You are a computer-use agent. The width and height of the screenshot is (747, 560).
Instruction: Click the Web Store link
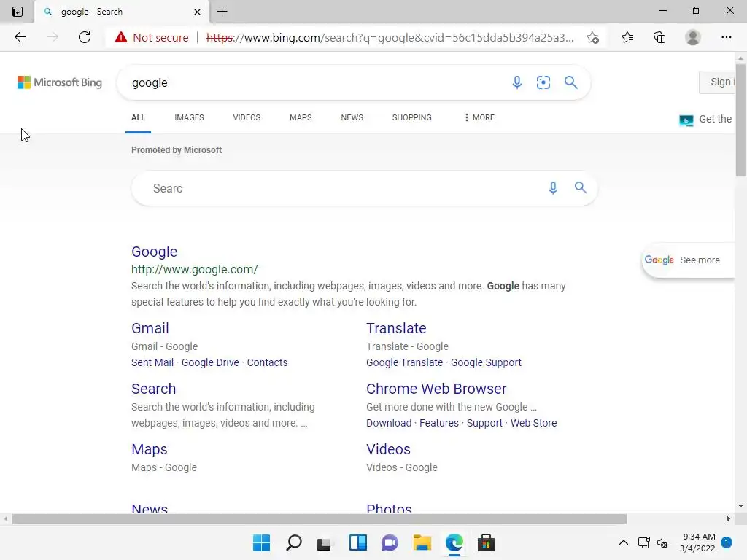tap(533, 423)
